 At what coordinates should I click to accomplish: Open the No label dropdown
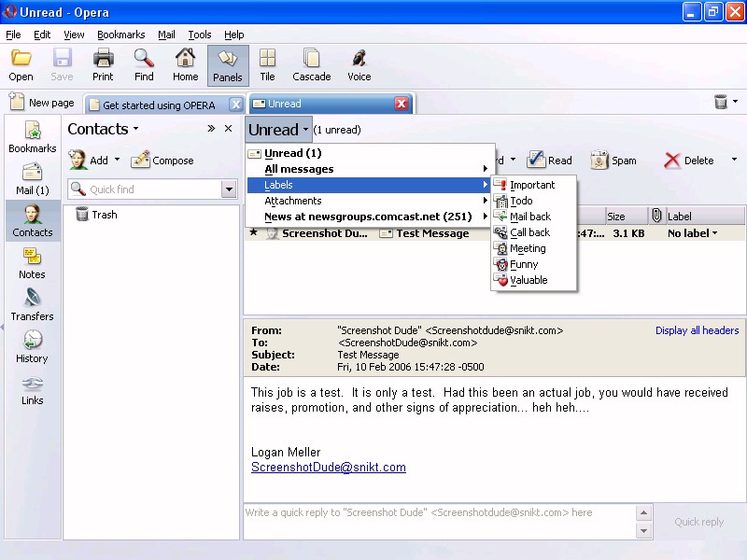coord(693,233)
